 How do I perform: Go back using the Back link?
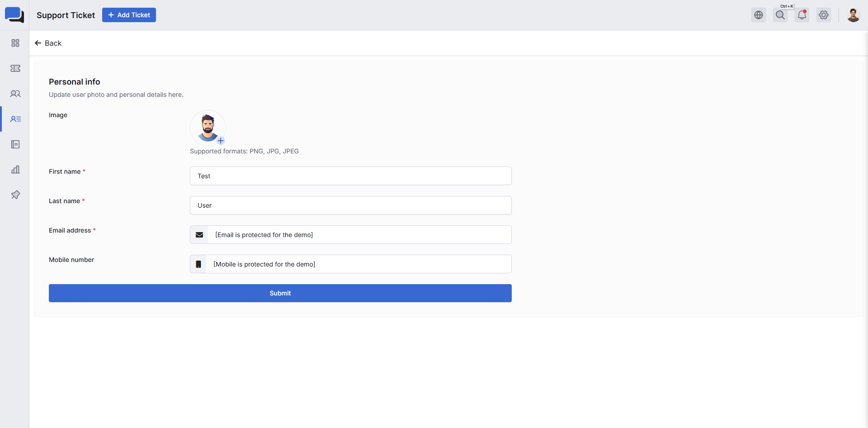pyautogui.click(x=48, y=43)
